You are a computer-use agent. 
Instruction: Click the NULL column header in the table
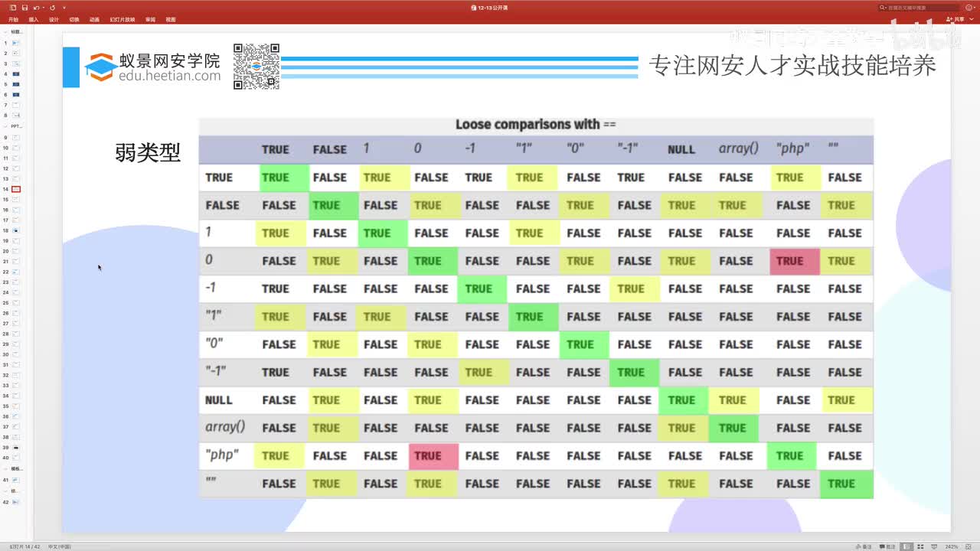[x=681, y=149]
